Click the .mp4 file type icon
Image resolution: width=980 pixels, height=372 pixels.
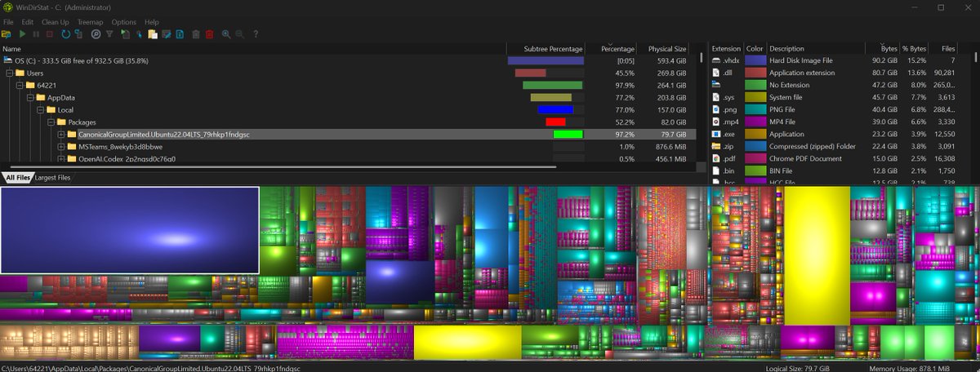tap(716, 122)
